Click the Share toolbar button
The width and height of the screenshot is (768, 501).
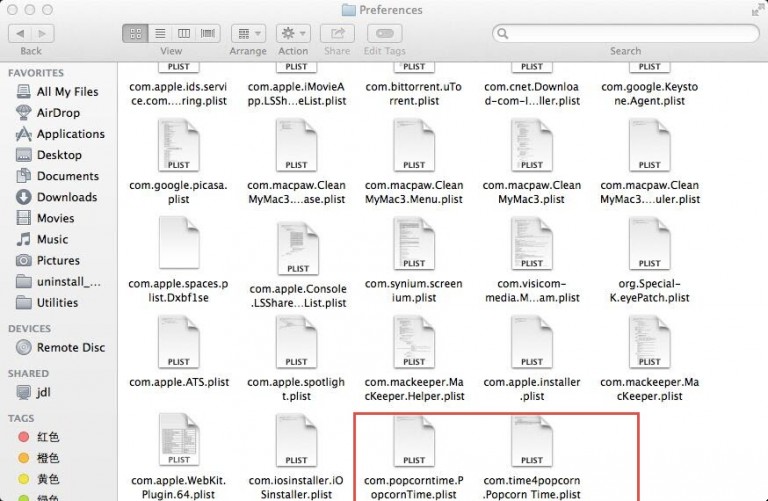[x=337, y=33]
